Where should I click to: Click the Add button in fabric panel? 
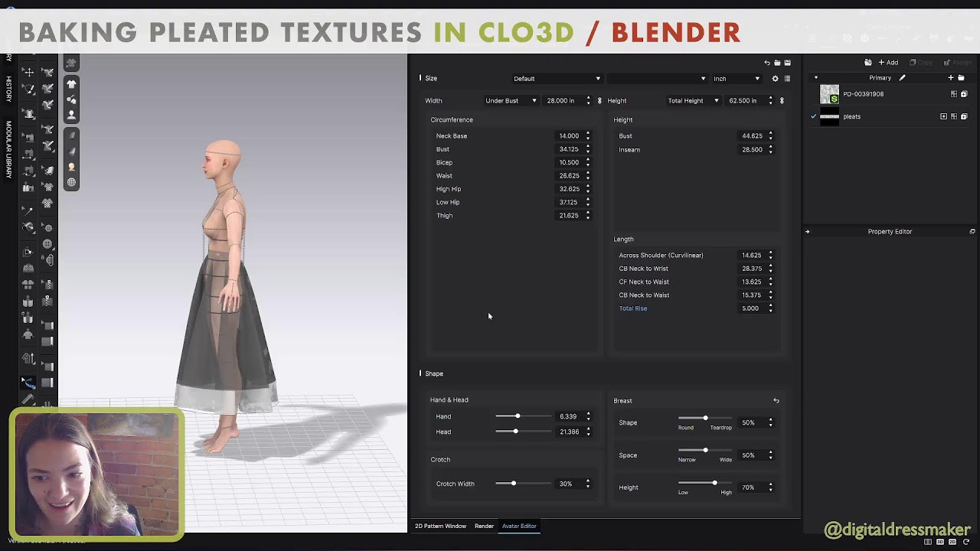(x=888, y=63)
